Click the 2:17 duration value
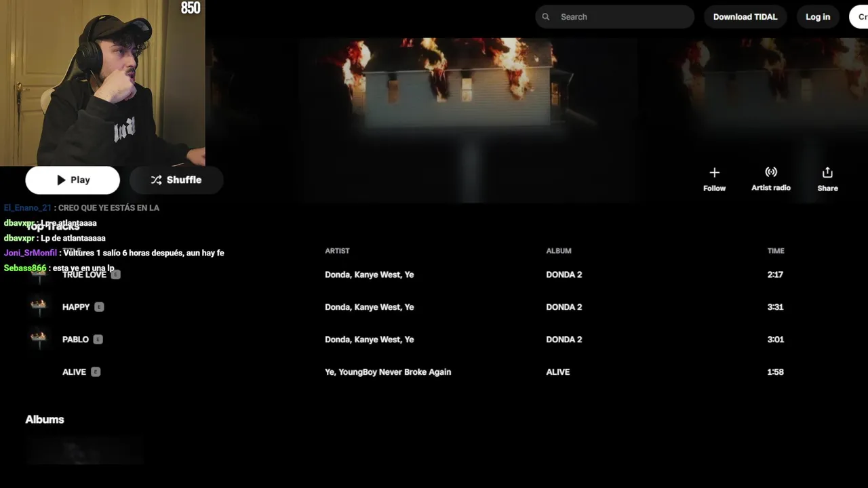Screen dimensions: 868x488 tap(775, 274)
